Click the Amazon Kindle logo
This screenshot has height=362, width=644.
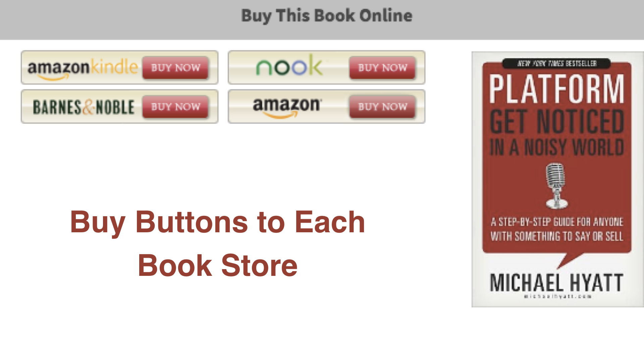pos(83,69)
